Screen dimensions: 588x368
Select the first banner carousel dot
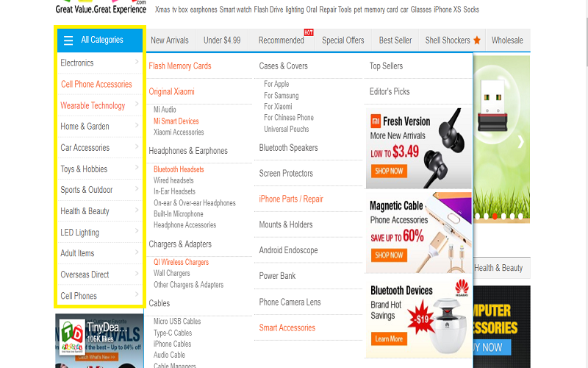pos(477,216)
